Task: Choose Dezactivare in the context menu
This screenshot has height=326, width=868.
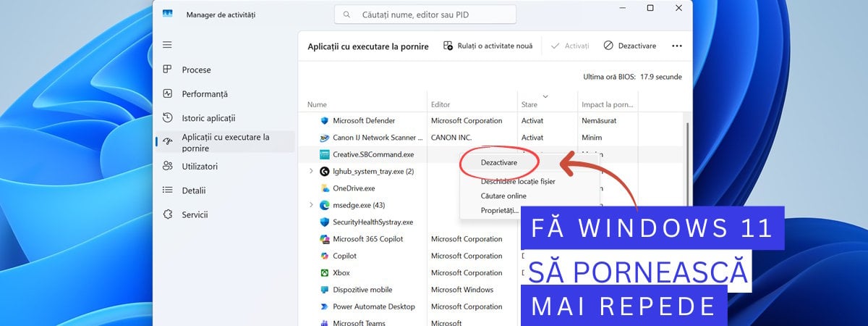Action: [499, 162]
